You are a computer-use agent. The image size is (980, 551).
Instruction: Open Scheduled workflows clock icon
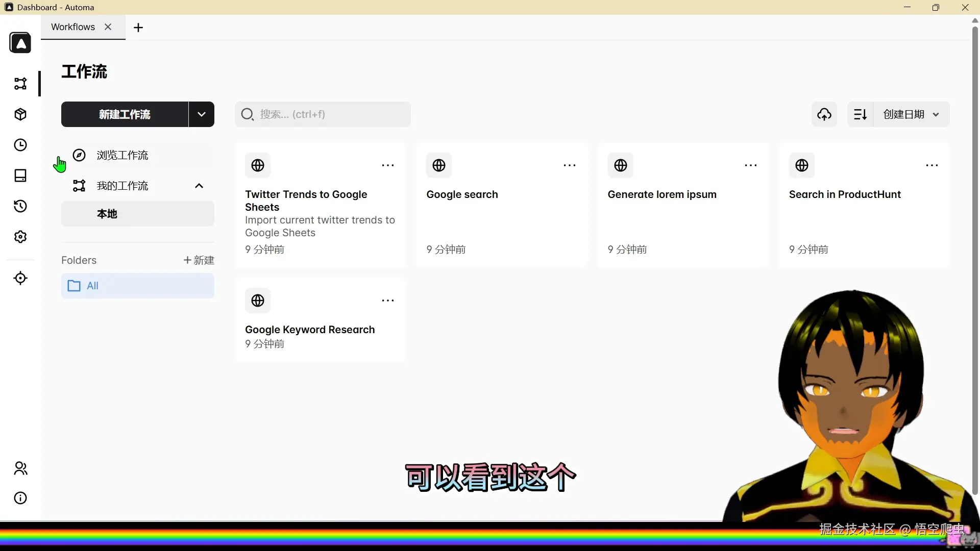click(20, 145)
